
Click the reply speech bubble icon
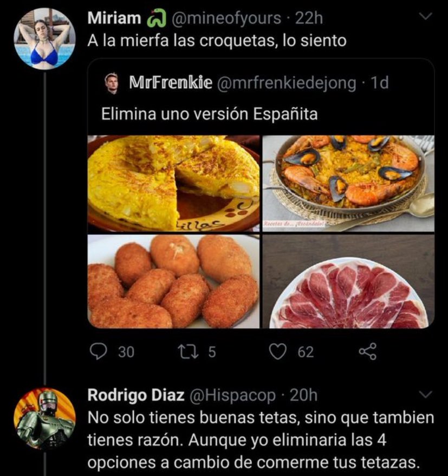click(98, 352)
